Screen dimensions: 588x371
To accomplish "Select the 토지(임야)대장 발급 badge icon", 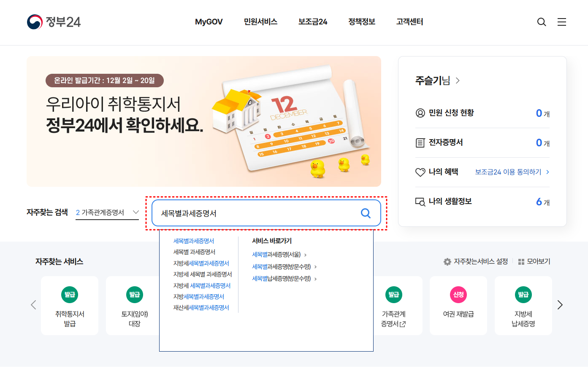I will coord(135,295).
